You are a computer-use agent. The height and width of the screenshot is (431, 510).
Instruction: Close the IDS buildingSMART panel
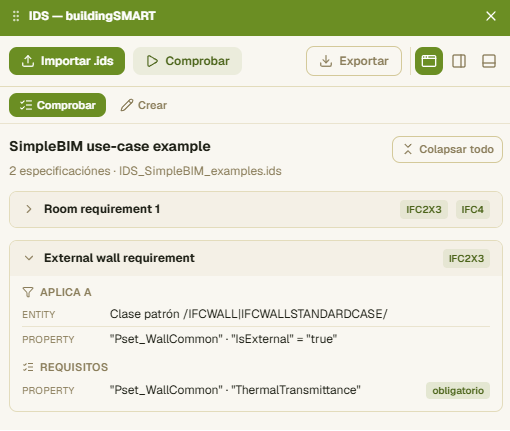pyautogui.click(x=491, y=16)
